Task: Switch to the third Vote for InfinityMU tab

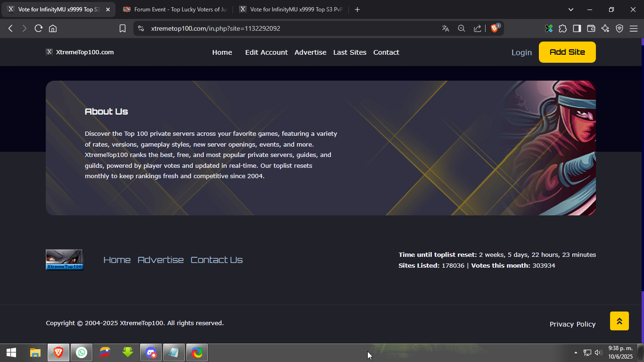Action: pyautogui.click(x=291, y=10)
